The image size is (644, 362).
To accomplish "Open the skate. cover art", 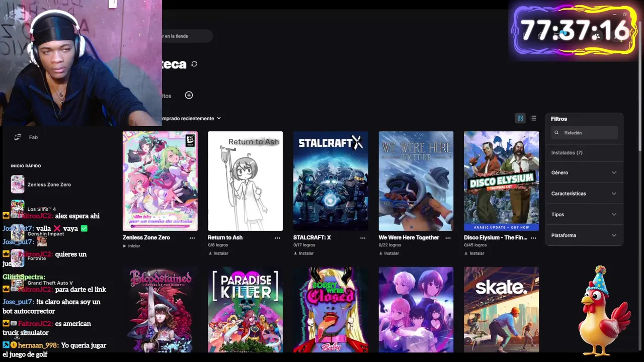I will coord(501,310).
